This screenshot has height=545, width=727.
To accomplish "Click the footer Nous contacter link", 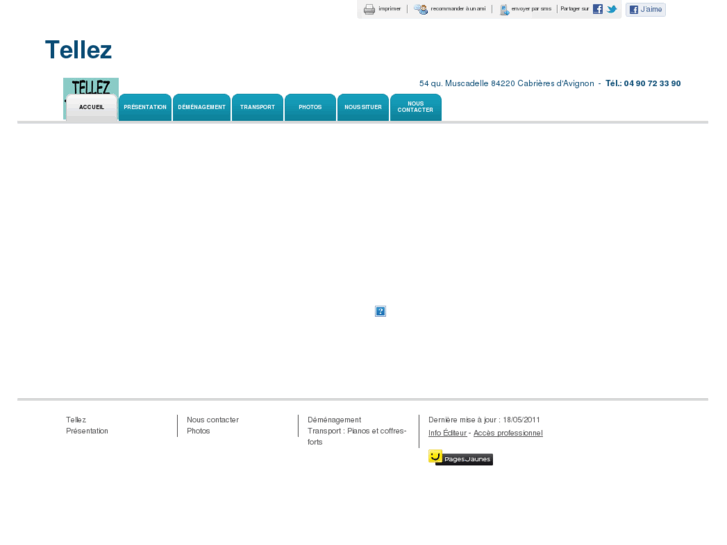I will click(x=213, y=420).
